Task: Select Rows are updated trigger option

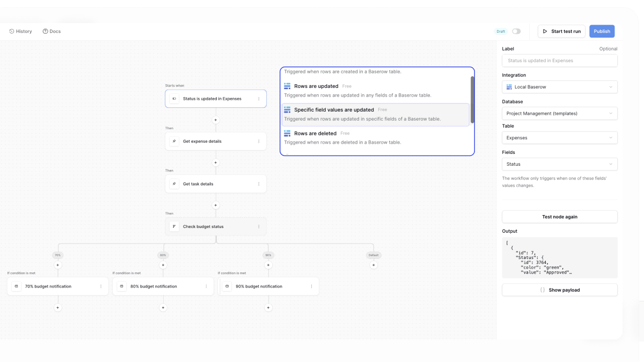Action: [375, 91]
